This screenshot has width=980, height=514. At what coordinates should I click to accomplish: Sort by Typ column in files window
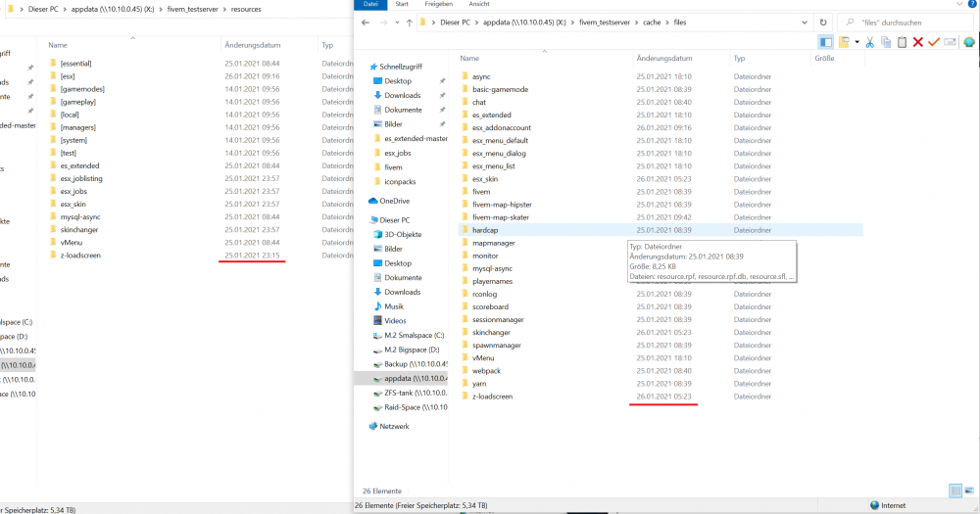coord(739,58)
